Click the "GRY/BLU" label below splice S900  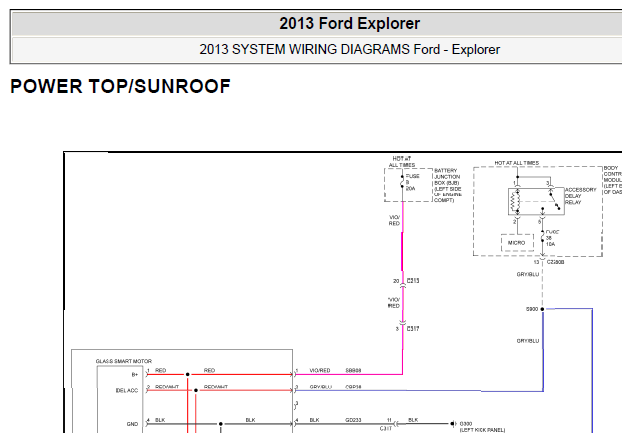pos(528,341)
